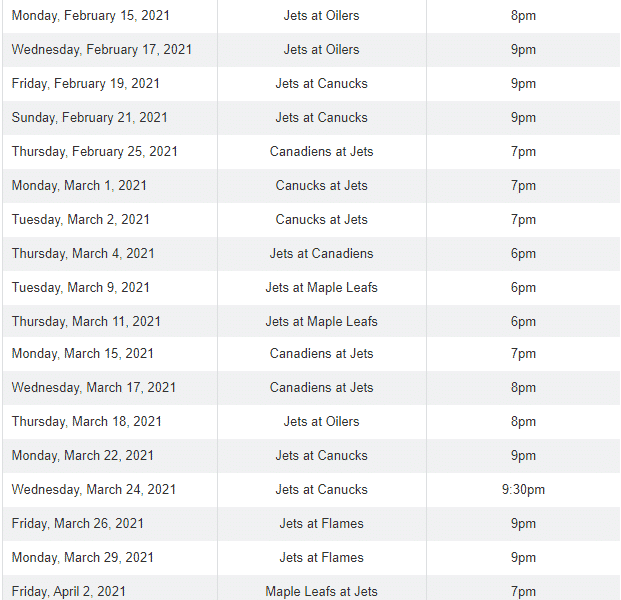This screenshot has width=621, height=600.
Task: Click Monday, March 29, 2021 date cell
Action: (x=83, y=558)
